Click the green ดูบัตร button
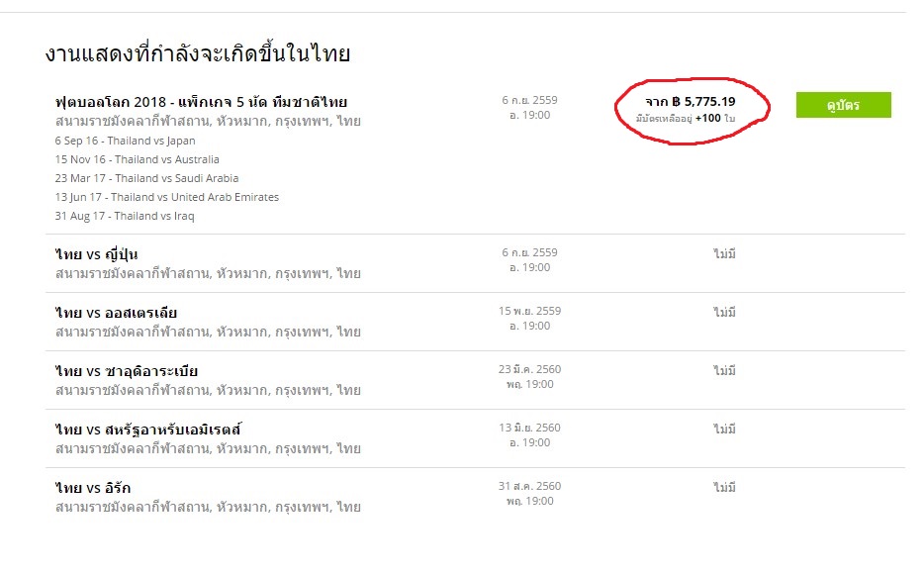 tap(843, 105)
